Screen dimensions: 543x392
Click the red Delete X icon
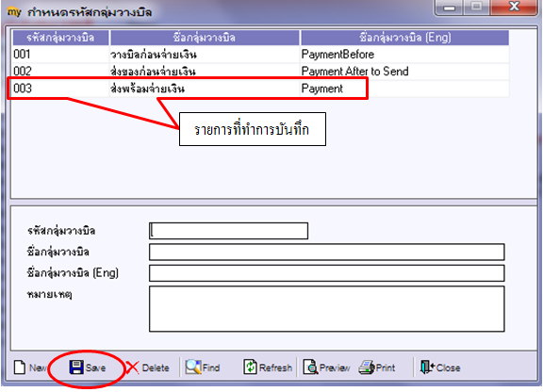point(132,367)
